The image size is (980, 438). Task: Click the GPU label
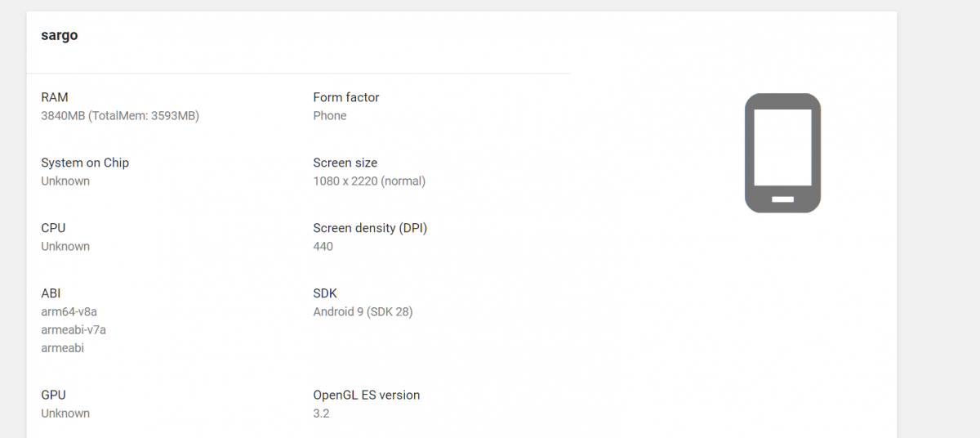coord(53,395)
